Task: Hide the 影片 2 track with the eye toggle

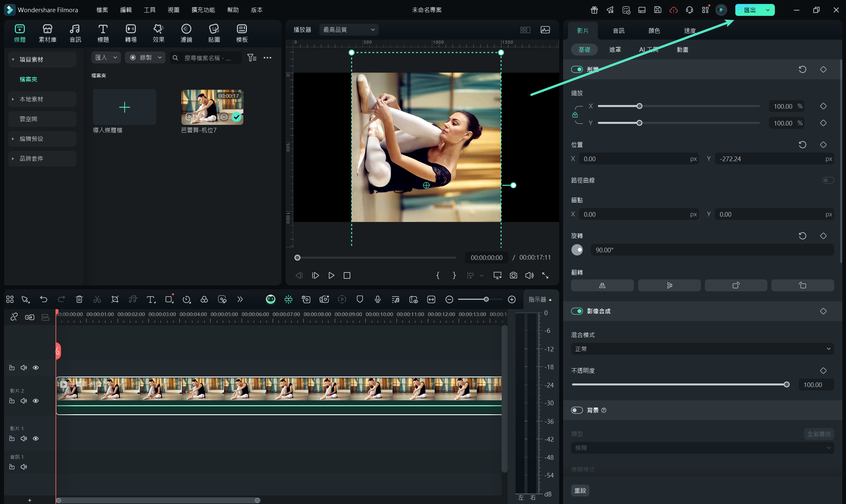Action: pos(36,400)
